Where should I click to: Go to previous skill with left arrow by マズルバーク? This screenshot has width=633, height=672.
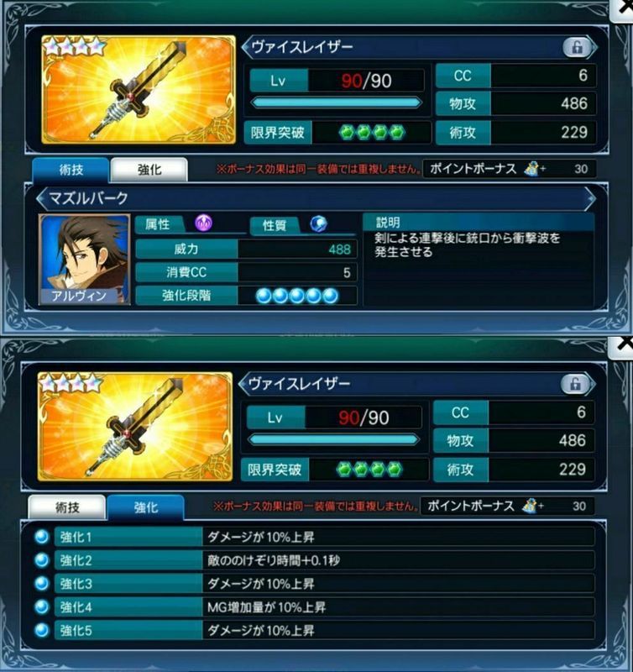(x=42, y=198)
